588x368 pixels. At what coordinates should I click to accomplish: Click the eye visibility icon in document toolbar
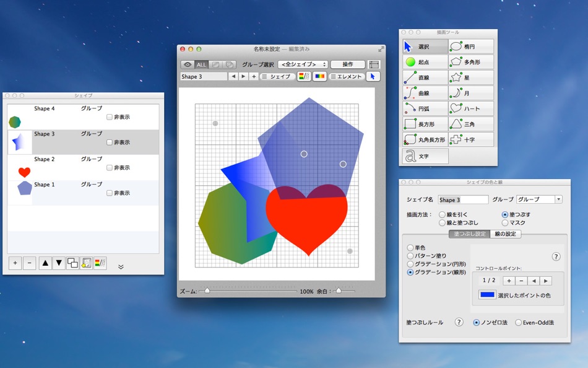188,64
